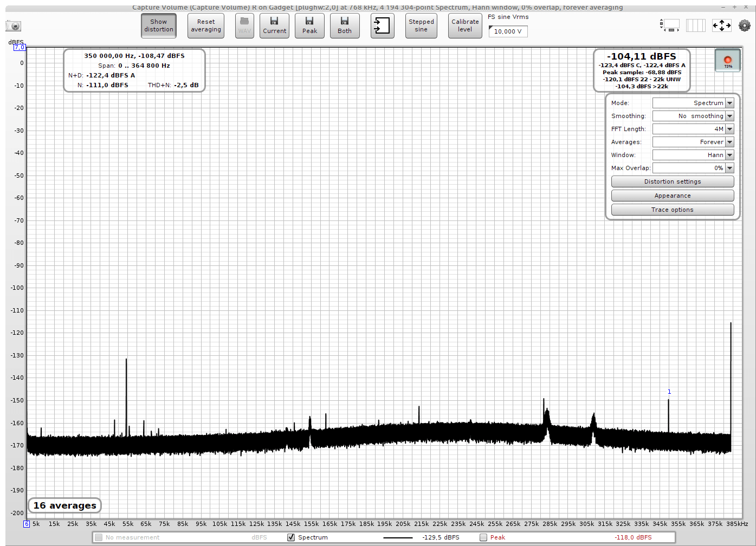Viewport: 756px width, 546px height.
Task: Uncheck the Spectrum trace checkbox
Action: point(291,537)
